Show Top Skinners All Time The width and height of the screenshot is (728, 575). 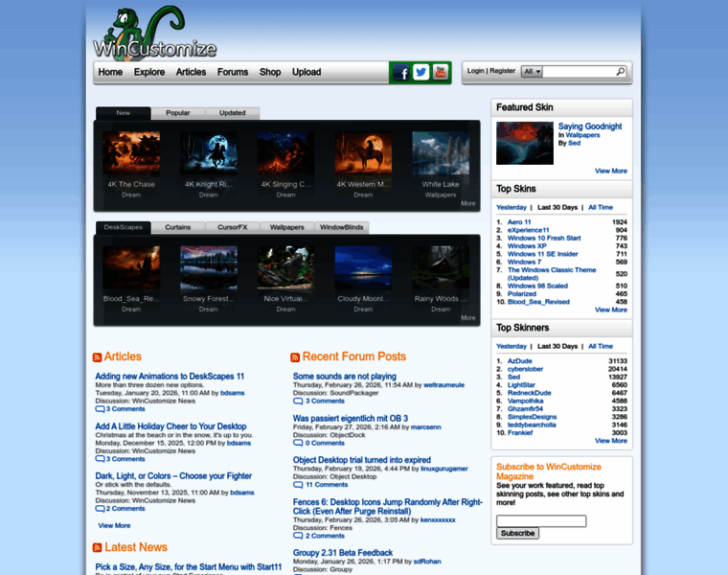pyautogui.click(x=601, y=346)
